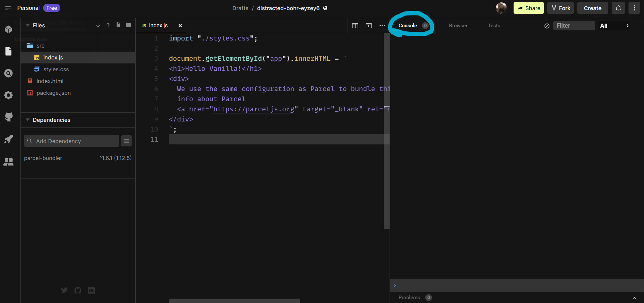The image size is (644, 303).
Task: Open the Live collaboration people icon
Action: coord(8,162)
